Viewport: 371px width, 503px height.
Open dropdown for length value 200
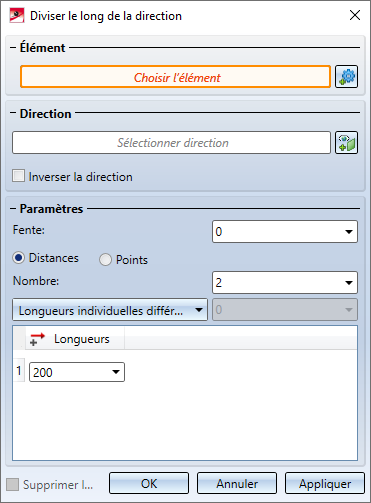coord(116,372)
